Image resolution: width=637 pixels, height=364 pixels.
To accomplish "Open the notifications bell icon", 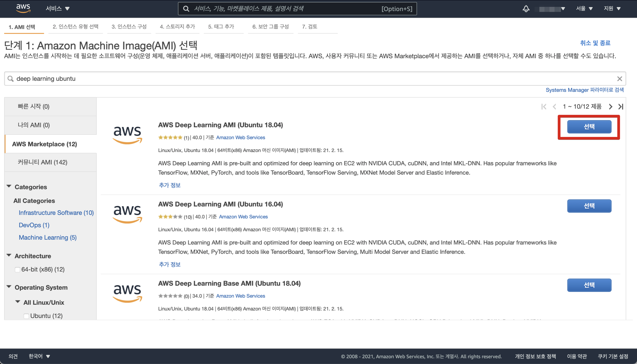I will point(526,9).
